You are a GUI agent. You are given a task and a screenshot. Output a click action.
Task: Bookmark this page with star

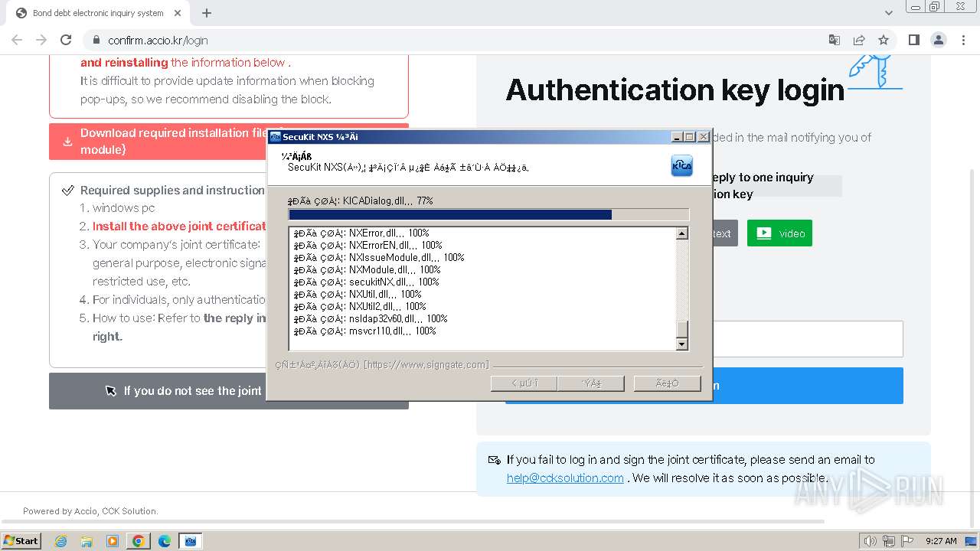click(x=884, y=40)
